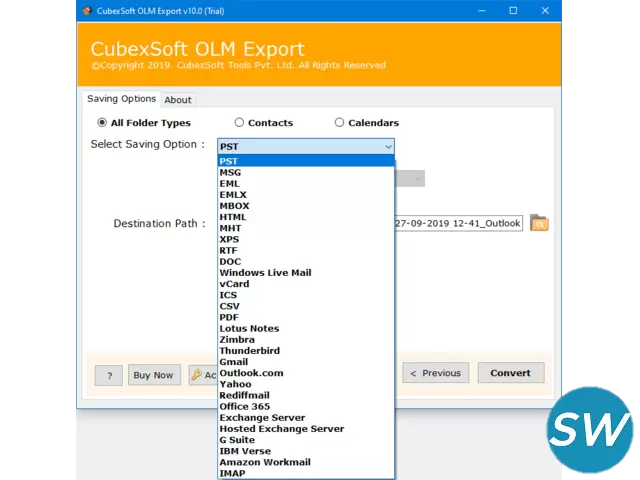Click the folder browse icon beside Destination Path
Viewport: 640px width, 480px height.
click(539, 223)
